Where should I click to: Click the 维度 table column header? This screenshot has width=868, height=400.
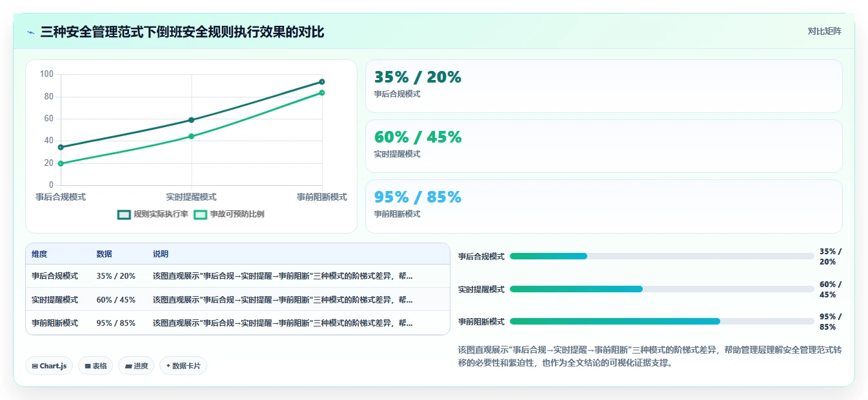pos(39,254)
